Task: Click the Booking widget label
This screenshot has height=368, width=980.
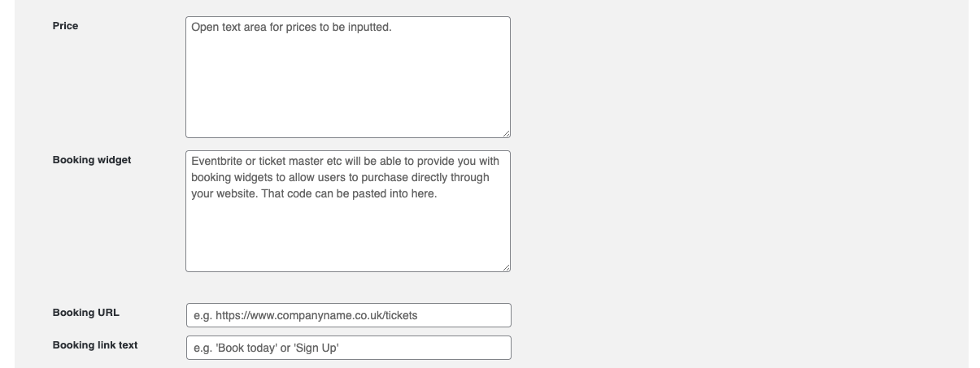Action: (x=92, y=160)
